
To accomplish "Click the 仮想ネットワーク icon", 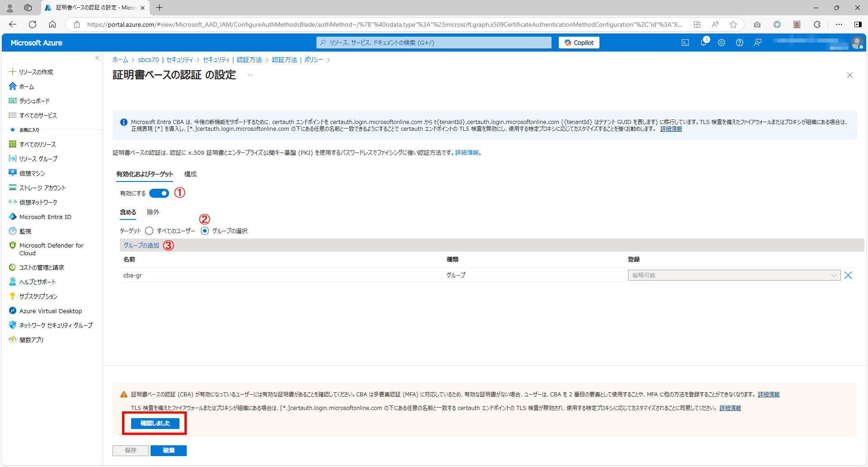I will point(13,202).
